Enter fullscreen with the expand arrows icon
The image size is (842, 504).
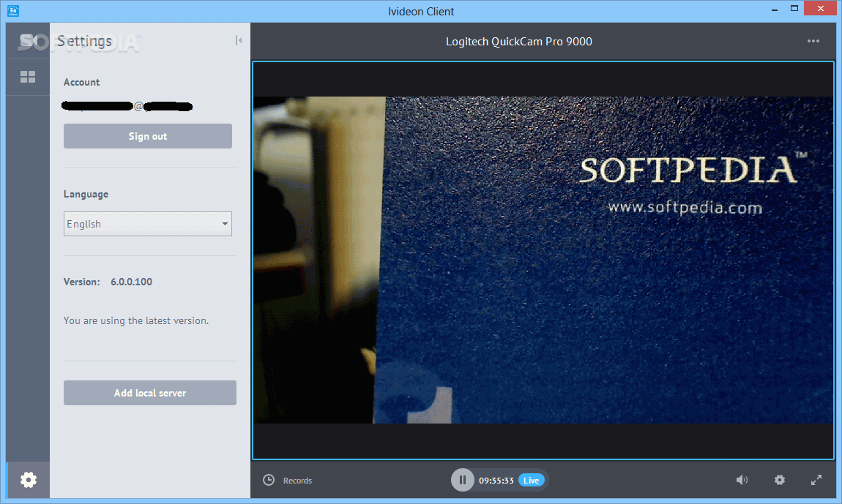point(816,480)
